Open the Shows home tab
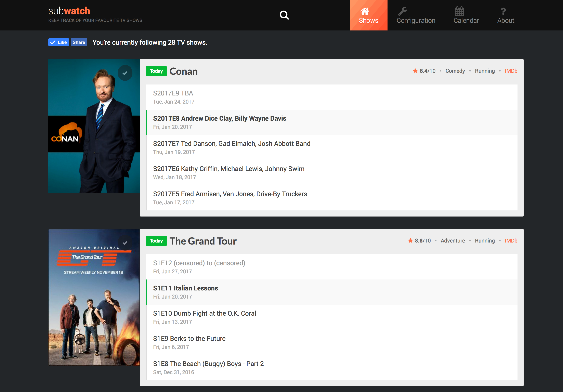Image resolution: width=563 pixels, height=392 pixels. point(368,15)
